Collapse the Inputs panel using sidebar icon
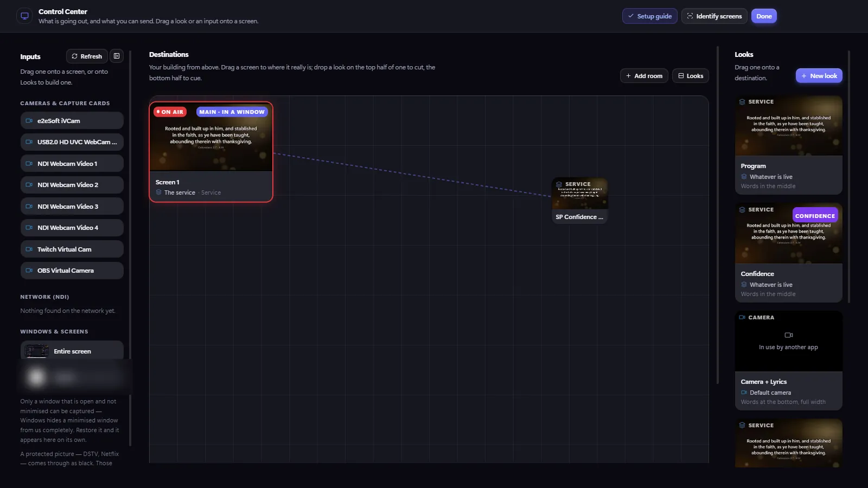This screenshot has width=868, height=488. [117, 56]
